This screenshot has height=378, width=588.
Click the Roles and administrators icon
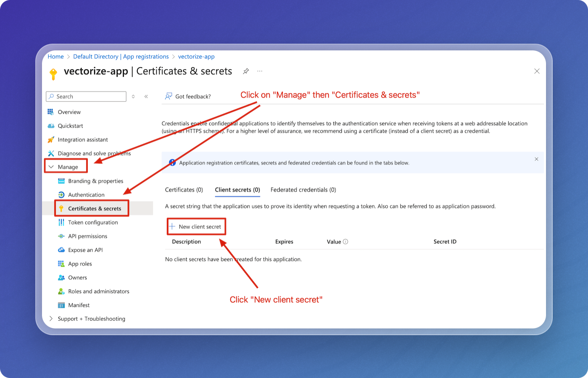point(61,291)
